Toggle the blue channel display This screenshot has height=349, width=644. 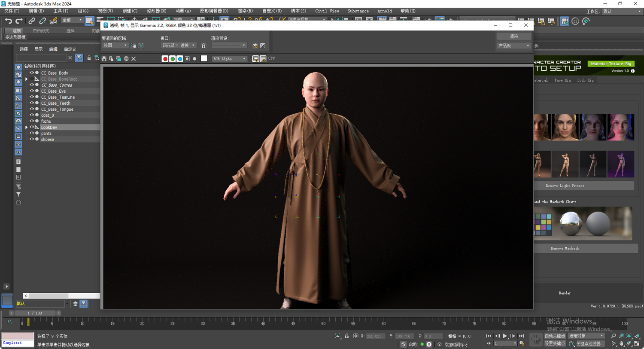click(180, 59)
